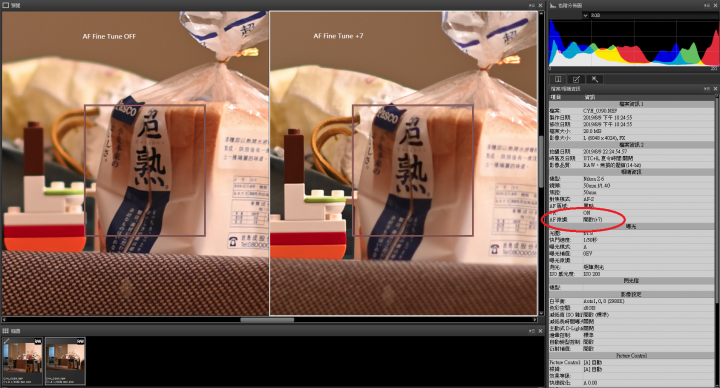The image size is (720, 388).
Task: Click the sRGB color space value
Action: [589, 308]
